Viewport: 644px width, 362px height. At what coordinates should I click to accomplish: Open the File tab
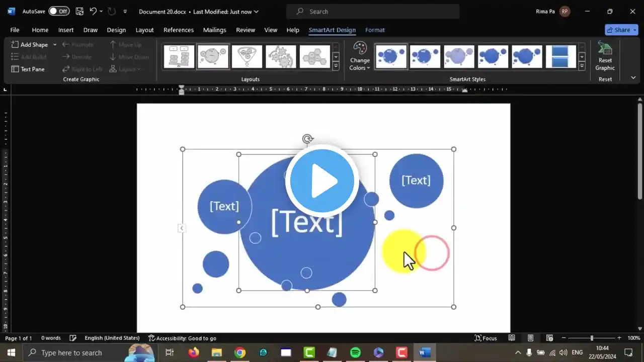click(x=15, y=30)
